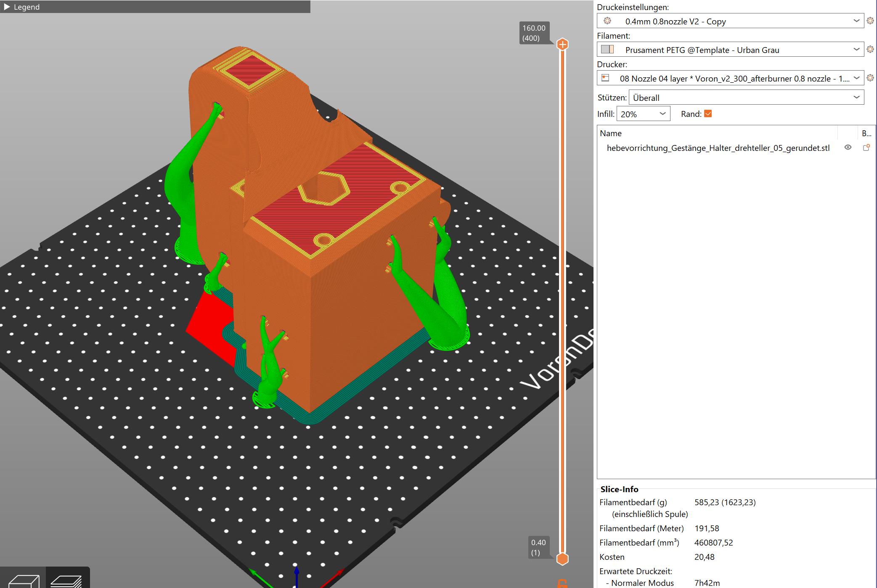
Task: Click editing icon of hebevorrichtung STL row
Action: click(x=866, y=148)
